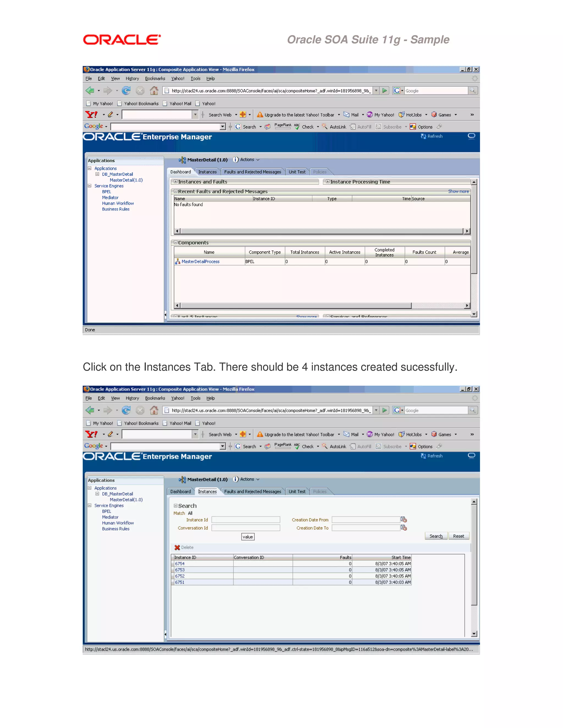Click Creation Date To calendar icon

pos(404,527)
